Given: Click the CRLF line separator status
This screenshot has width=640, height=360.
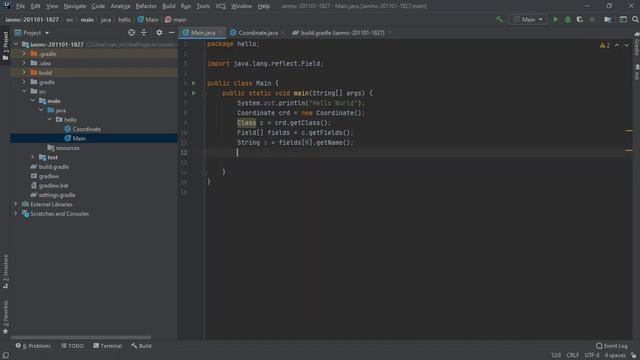Looking at the screenshot, I should click(x=573, y=355).
